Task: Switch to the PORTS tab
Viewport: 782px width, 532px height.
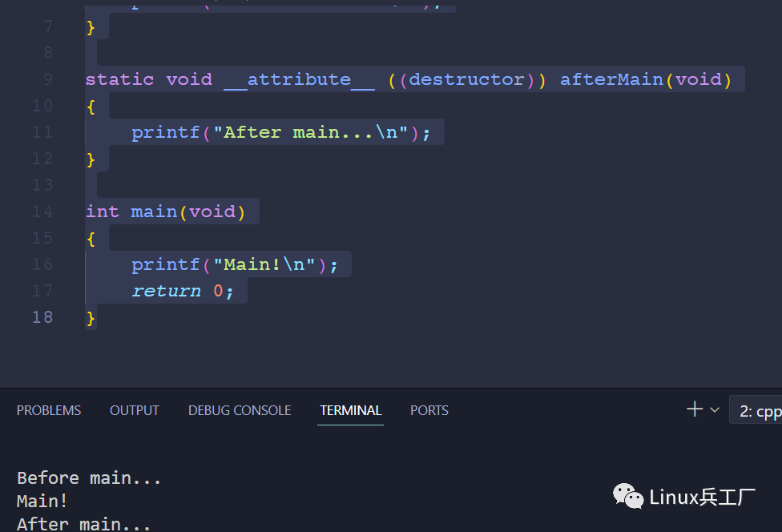Action: (x=429, y=410)
